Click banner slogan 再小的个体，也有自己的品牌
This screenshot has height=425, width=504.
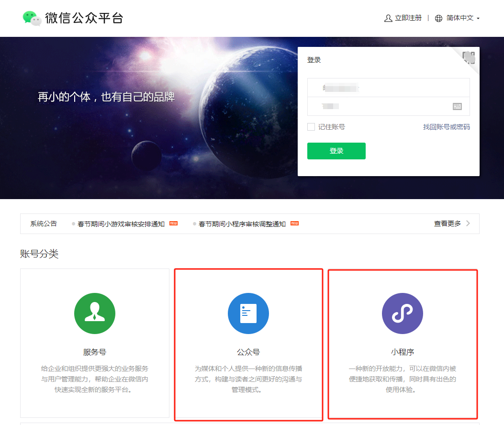click(x=106, y=97)
